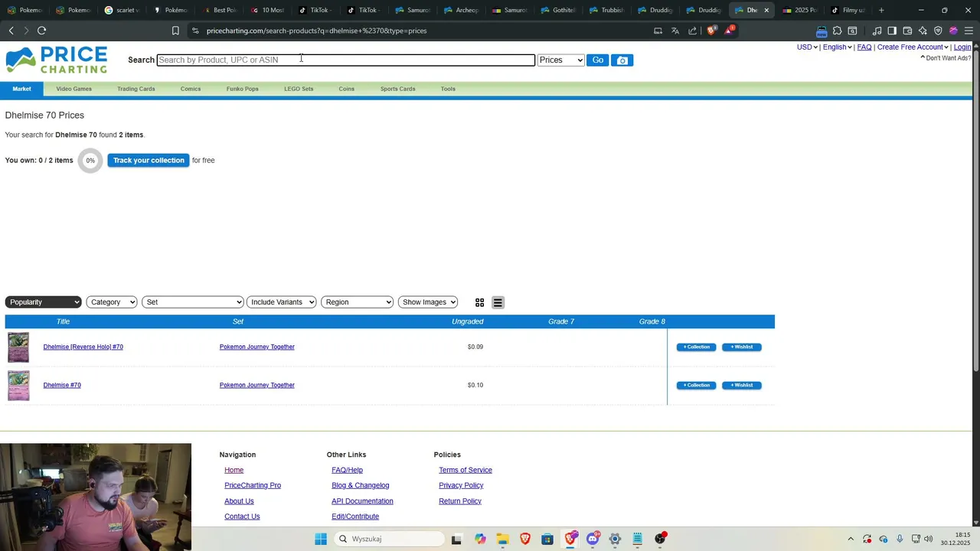Viewport: 980px width, 551px height.
Task: Open the English language dropdown
Action: point(838,47)
